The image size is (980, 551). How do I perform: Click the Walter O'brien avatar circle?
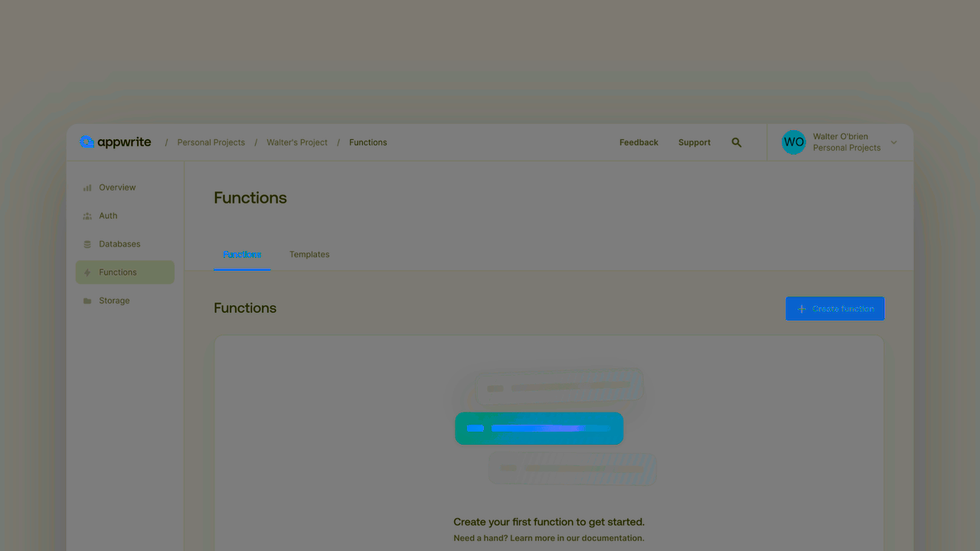(x=794, y=142)
